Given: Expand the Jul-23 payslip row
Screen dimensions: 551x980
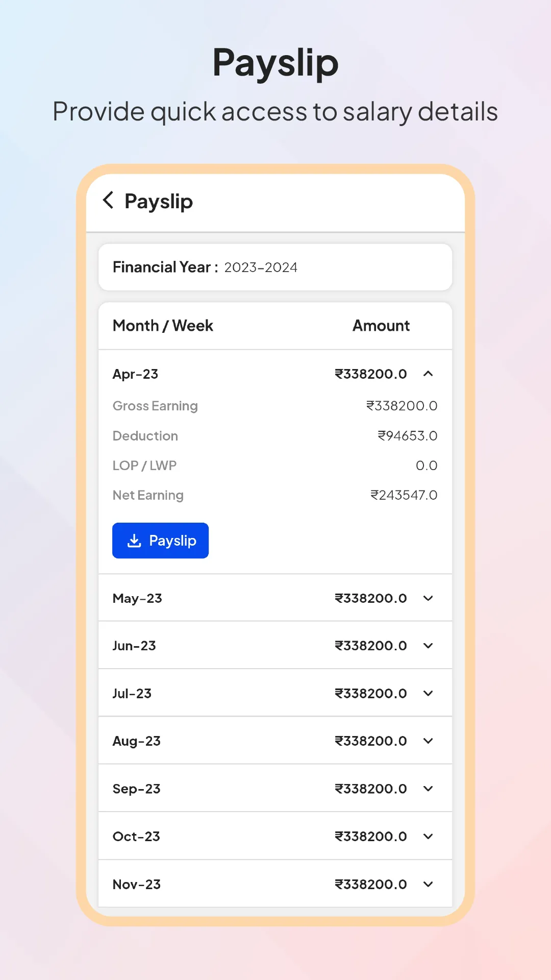Looking at the screenshot, I should pos(428,693).
